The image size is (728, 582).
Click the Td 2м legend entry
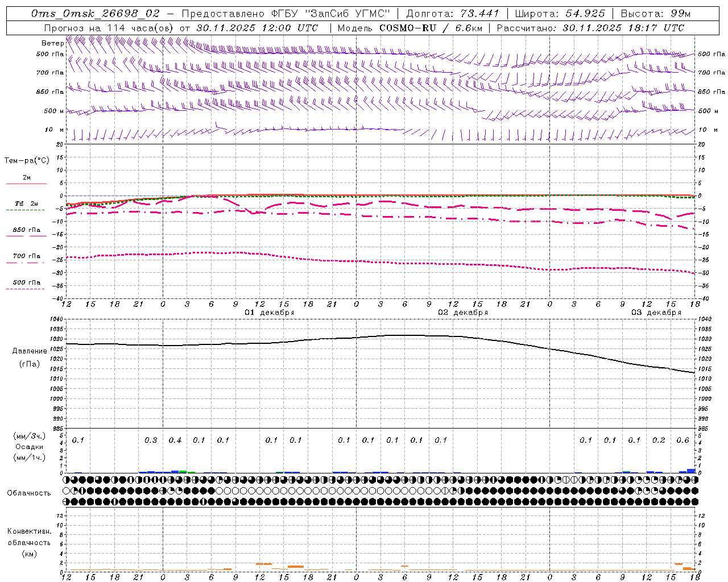coord(26,203)
